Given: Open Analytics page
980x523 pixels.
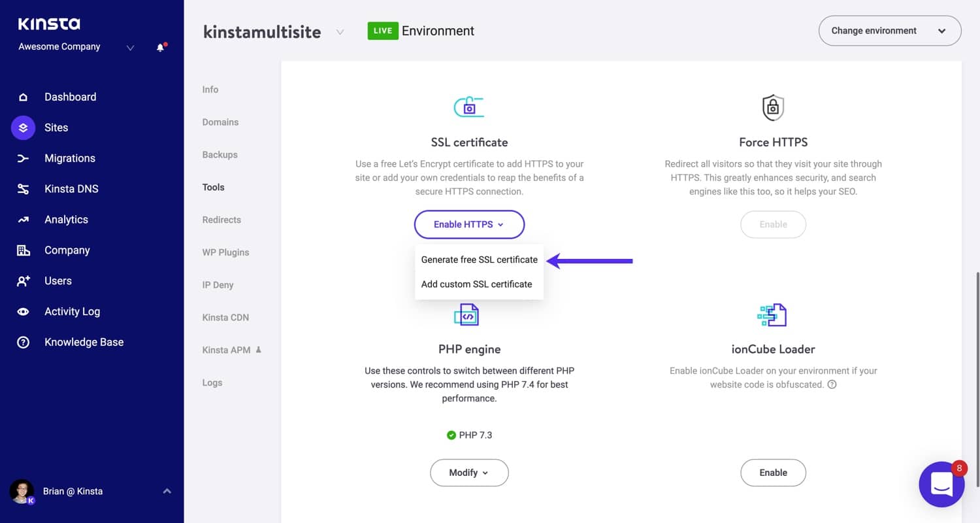Looking at the screenshot, I should [66, 220].
